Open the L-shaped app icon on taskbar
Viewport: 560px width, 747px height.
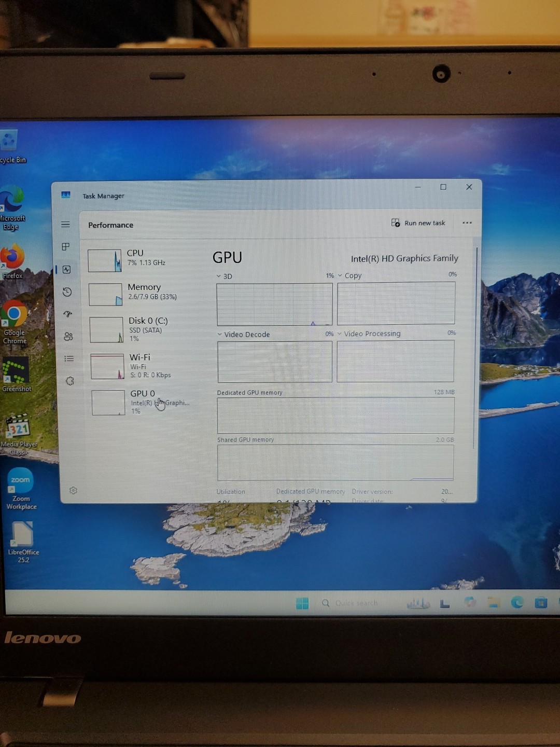click(x=444, y=603)
